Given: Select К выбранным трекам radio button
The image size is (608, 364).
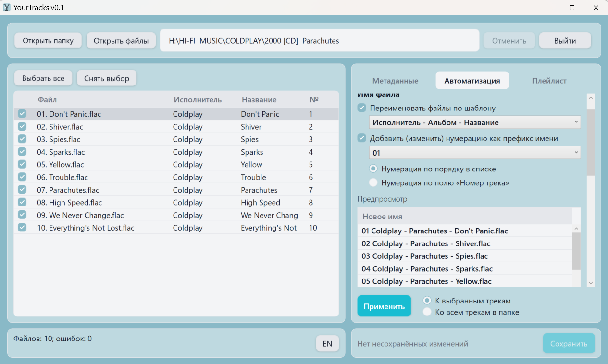Looking at the screenshot, I should 427,301.
